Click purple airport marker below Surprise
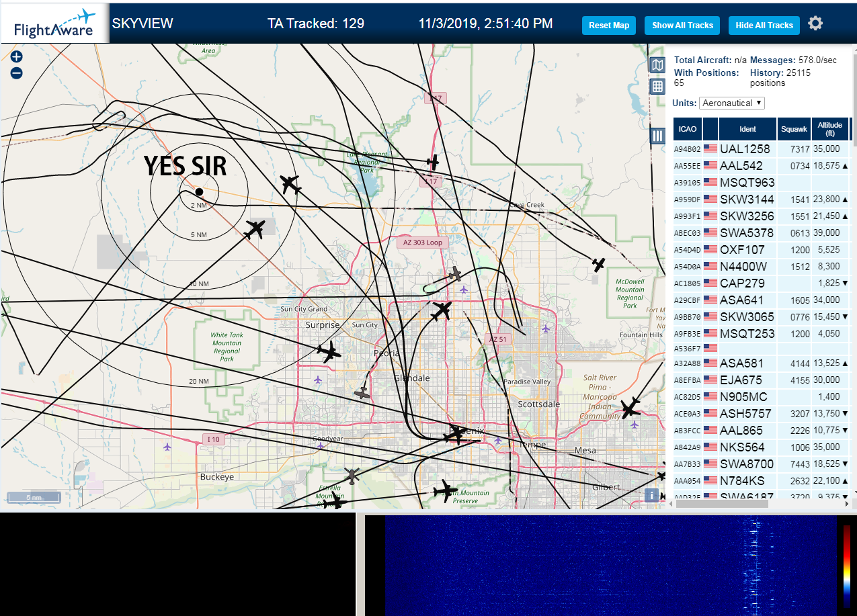 (318, 380)
